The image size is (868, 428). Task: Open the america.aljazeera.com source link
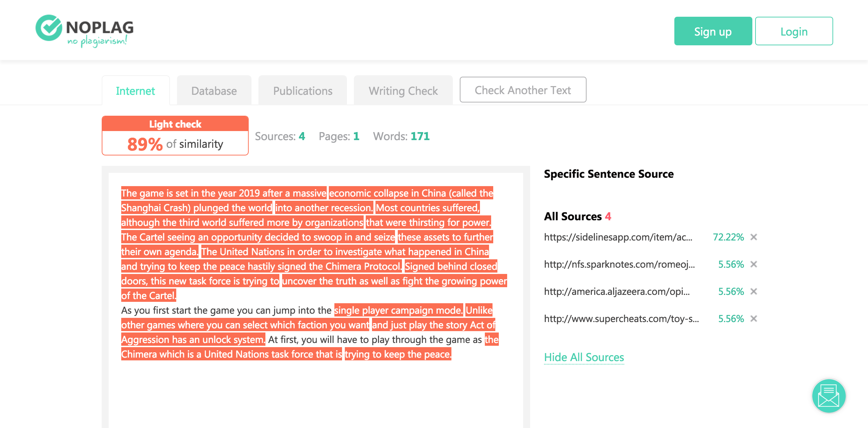(x=617, y=291)
